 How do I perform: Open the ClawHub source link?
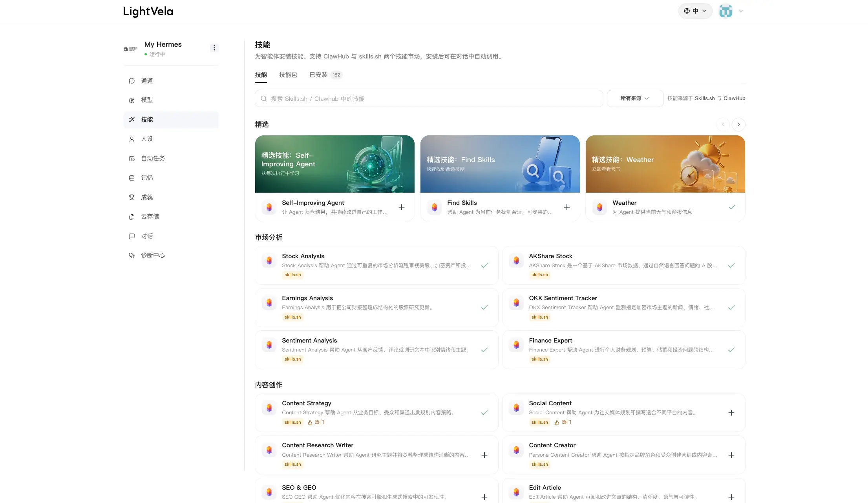click(x=734, y=98)
